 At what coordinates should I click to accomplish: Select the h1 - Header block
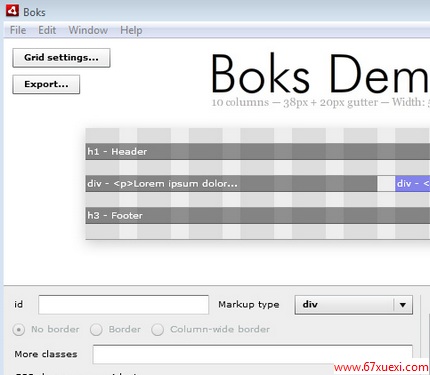click(257, 152)
